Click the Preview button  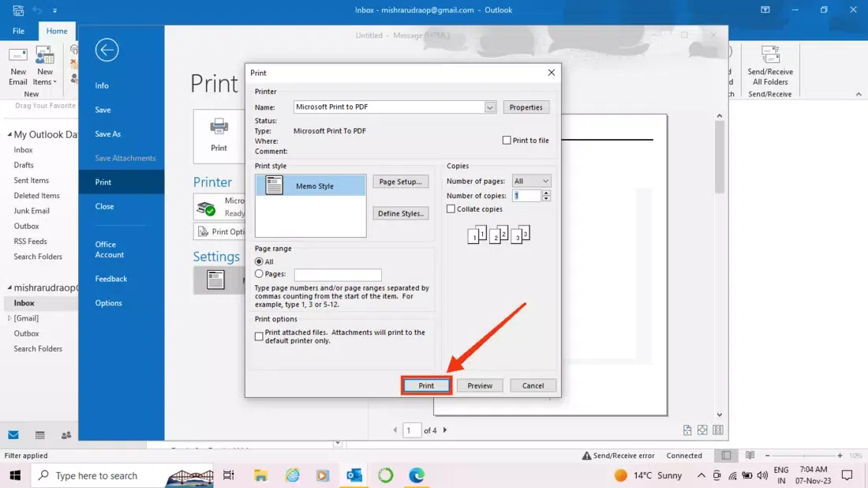click(480, 385)
